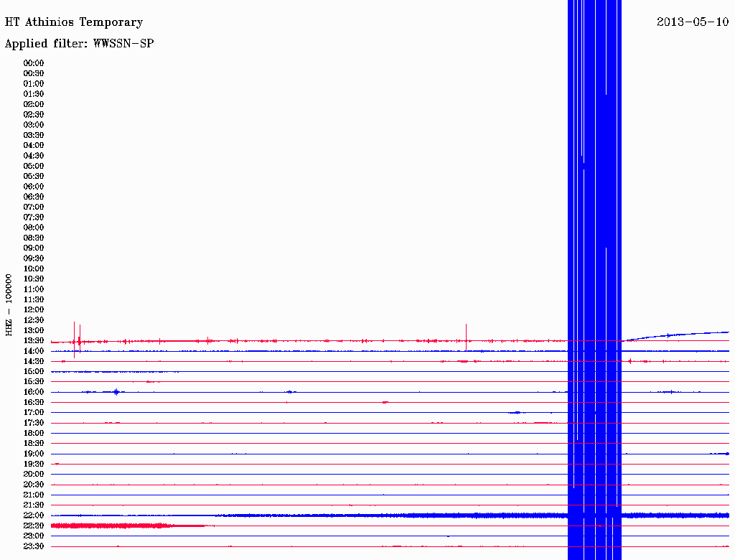Click the 11:30 time label
This screenshot has height=560, width=735.
click(x=34, y=299)
